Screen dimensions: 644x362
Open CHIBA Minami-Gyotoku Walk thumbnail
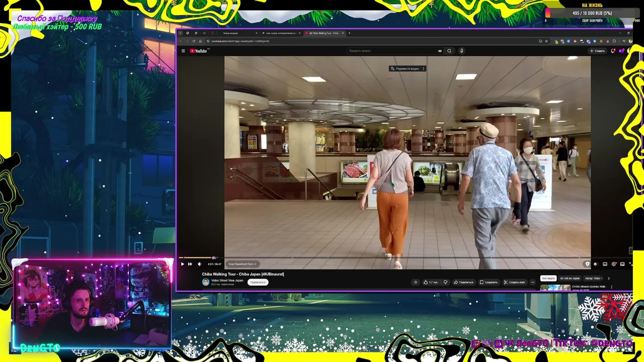pos(555,288)
